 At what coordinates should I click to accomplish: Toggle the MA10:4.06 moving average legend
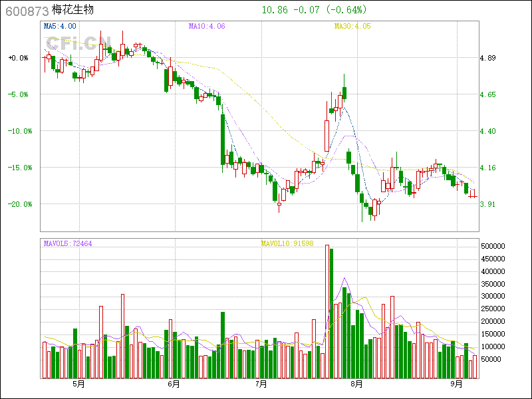pos(207,26)
